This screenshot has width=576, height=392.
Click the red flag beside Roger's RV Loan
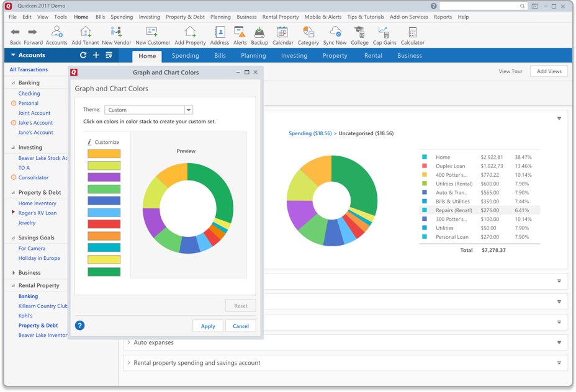pos(13,212)
